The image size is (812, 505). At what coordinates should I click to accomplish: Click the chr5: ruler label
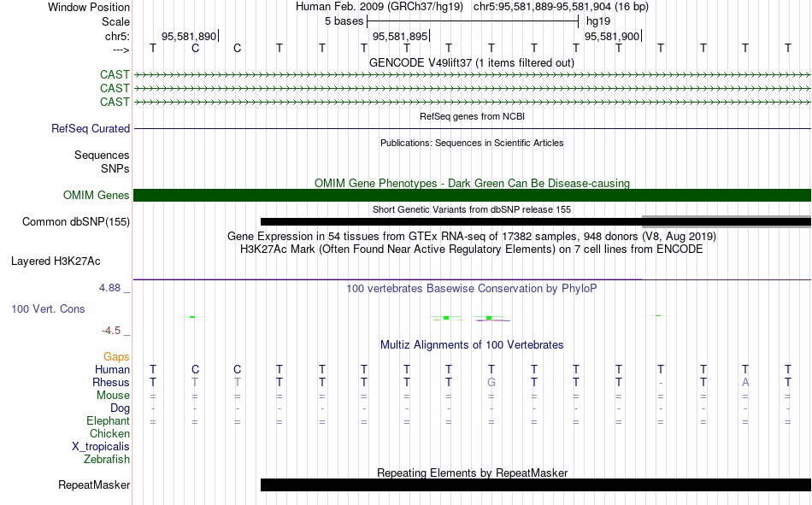117,36
